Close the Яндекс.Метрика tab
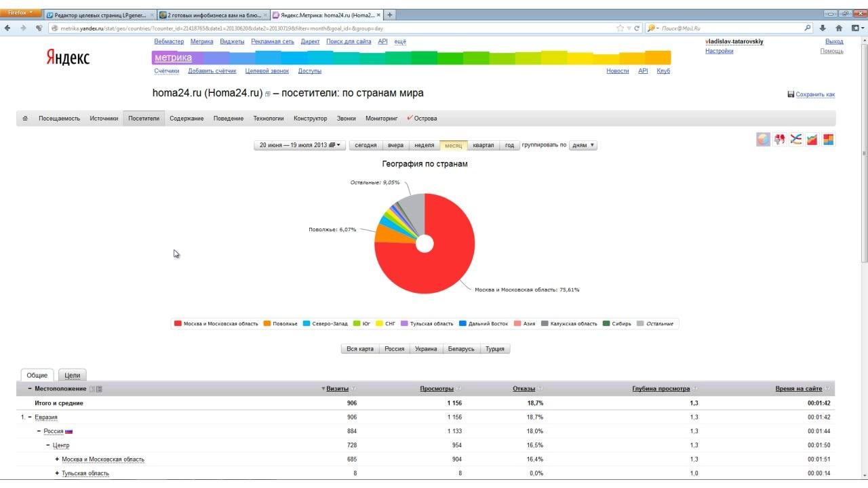Image resolution: width=868 pixels, height=488 pixels. (x=378, y=15)
